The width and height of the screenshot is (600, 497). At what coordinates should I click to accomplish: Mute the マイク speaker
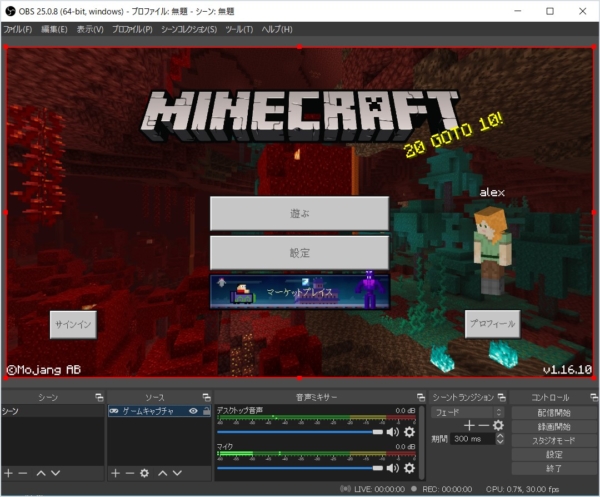(393, 468)
